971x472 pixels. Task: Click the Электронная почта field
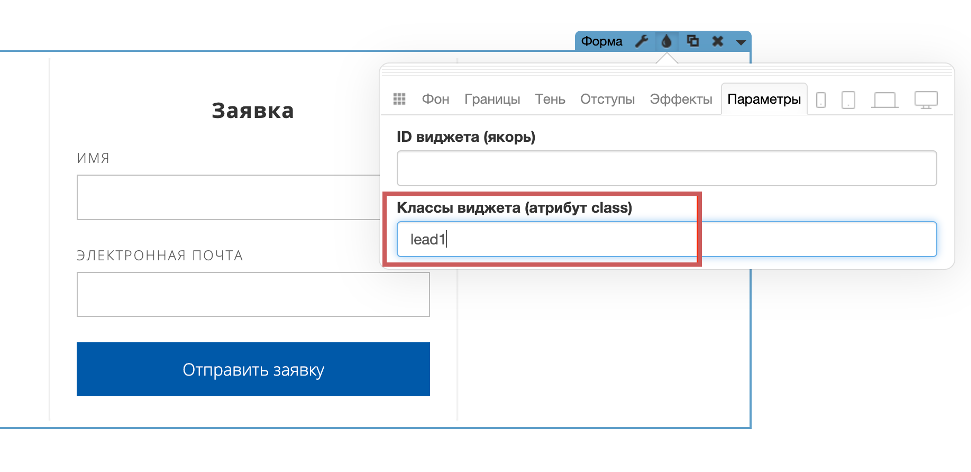253,294
